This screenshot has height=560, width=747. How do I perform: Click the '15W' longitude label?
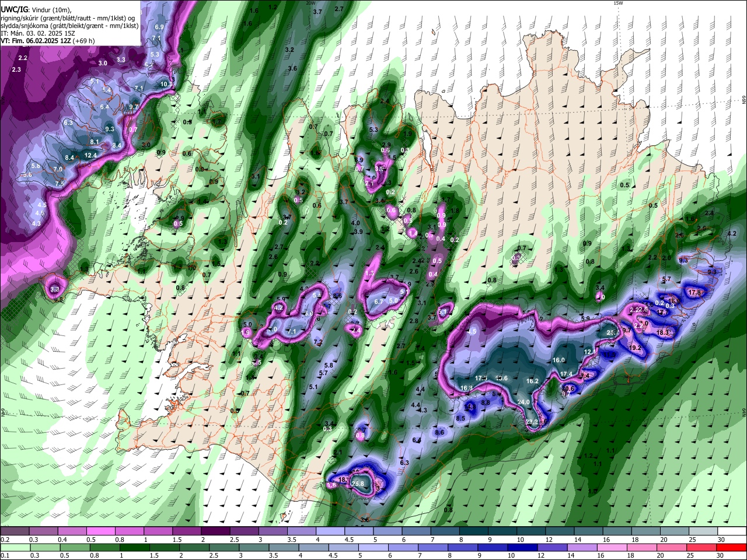(x=618, y=3)
